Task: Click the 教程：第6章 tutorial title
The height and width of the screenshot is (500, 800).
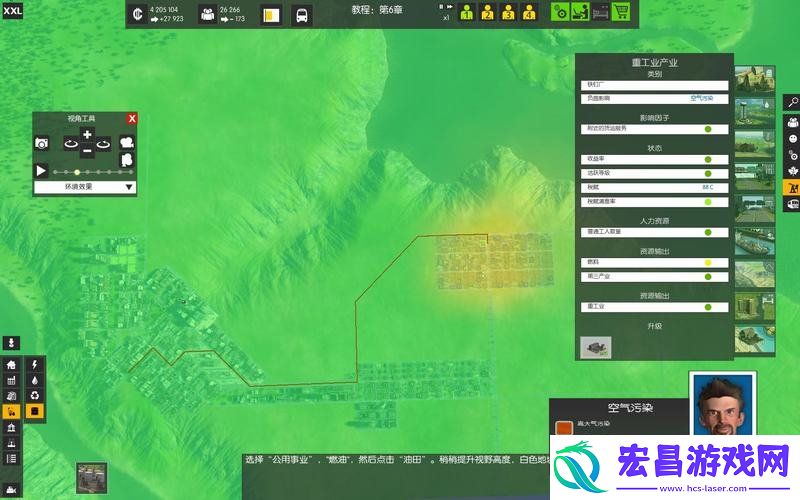Action: click(x=377, y=10)
